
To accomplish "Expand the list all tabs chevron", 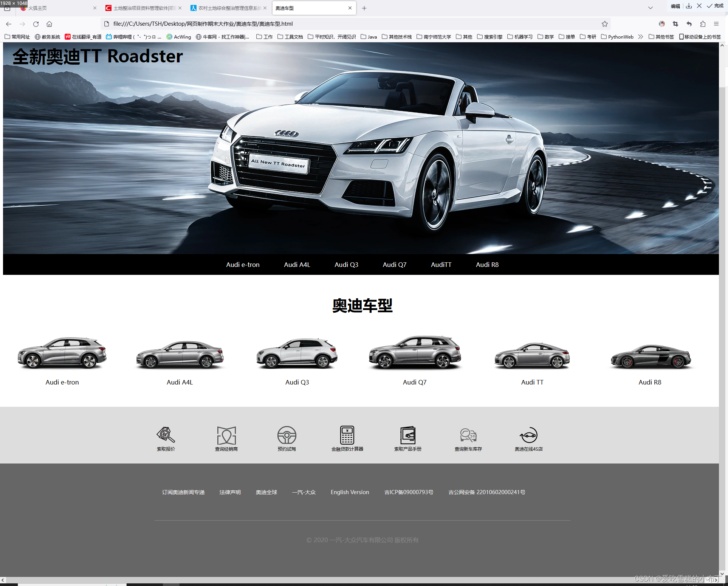I will click(650, 8).
